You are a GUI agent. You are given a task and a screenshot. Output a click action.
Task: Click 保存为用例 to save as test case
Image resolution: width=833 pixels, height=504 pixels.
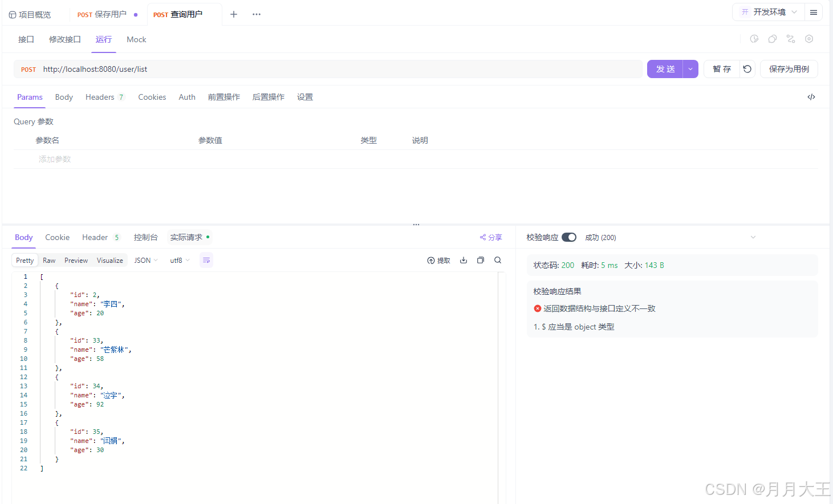tap(789, 68)
